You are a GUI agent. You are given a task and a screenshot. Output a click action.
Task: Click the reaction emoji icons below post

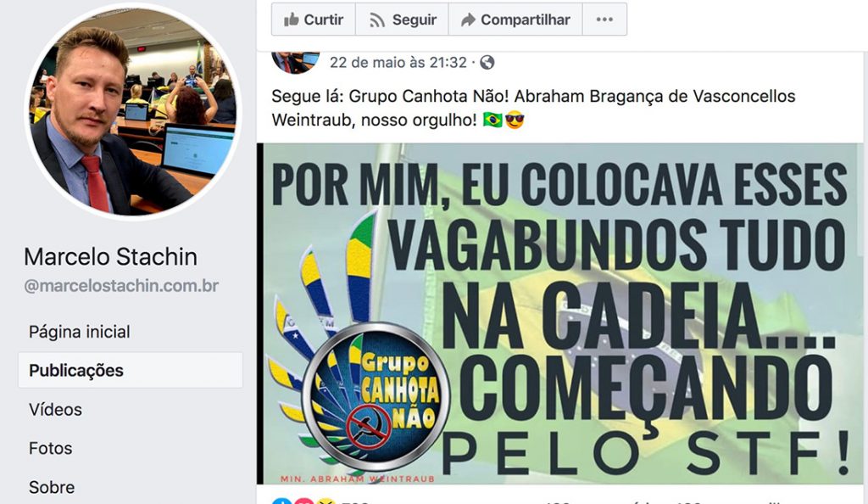tap(304, 500)
